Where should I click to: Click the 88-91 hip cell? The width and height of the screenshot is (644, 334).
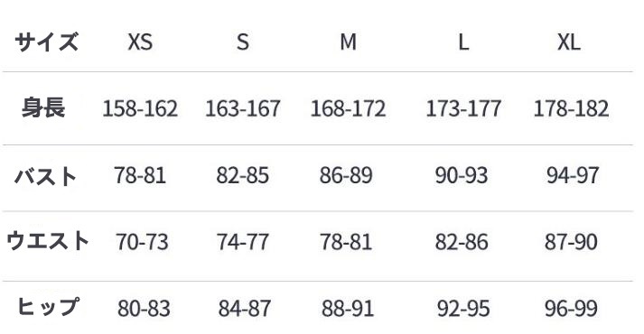(348, 309)
